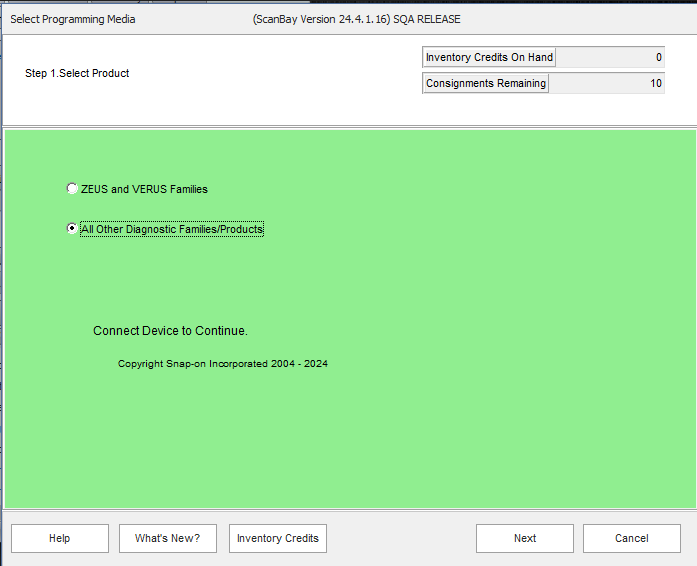Click the Consignments Remaining value field

607,83
